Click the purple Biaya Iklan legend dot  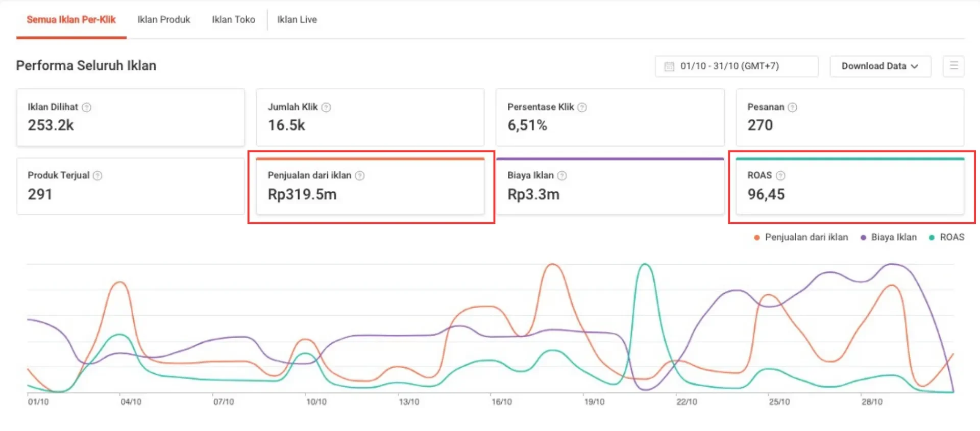[x=863, y=238]
